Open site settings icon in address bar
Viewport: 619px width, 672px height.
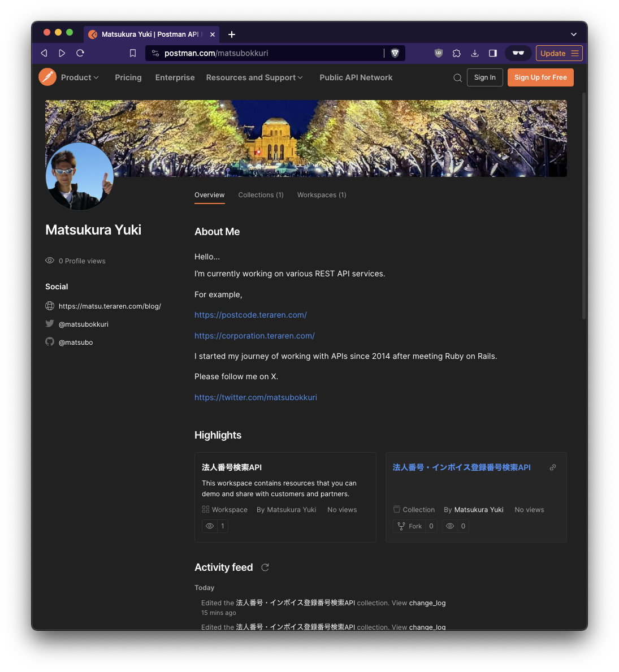pyautogui.click(x=155, y=53)
